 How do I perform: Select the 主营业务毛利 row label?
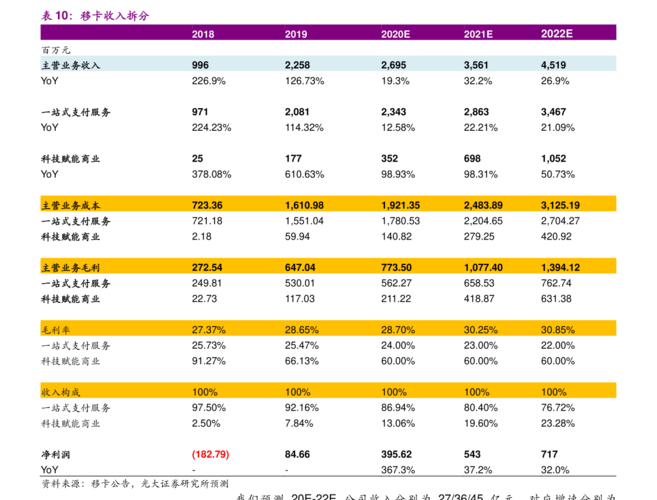coord(70,267)
